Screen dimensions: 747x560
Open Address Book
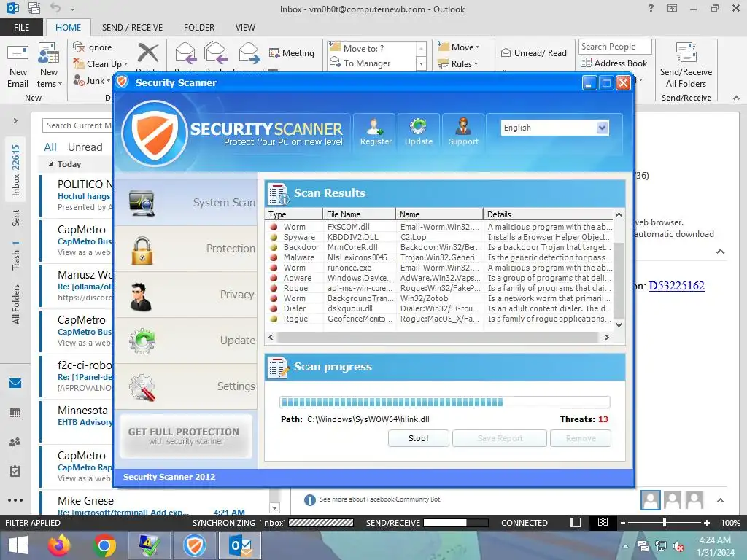tap(614, 63)
